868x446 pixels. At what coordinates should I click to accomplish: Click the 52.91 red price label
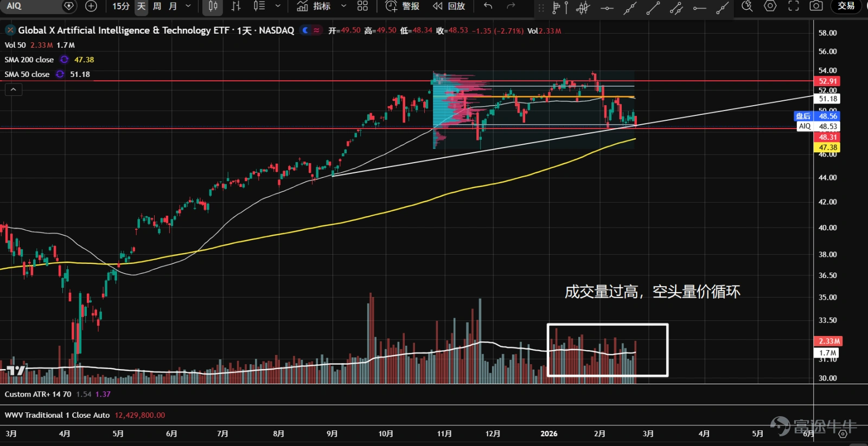pos(828,81)
